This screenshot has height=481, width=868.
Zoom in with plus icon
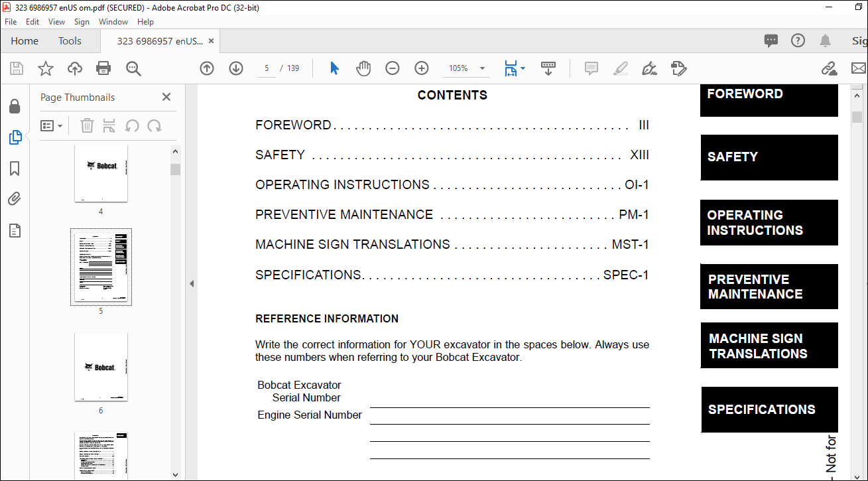point(422,68)
